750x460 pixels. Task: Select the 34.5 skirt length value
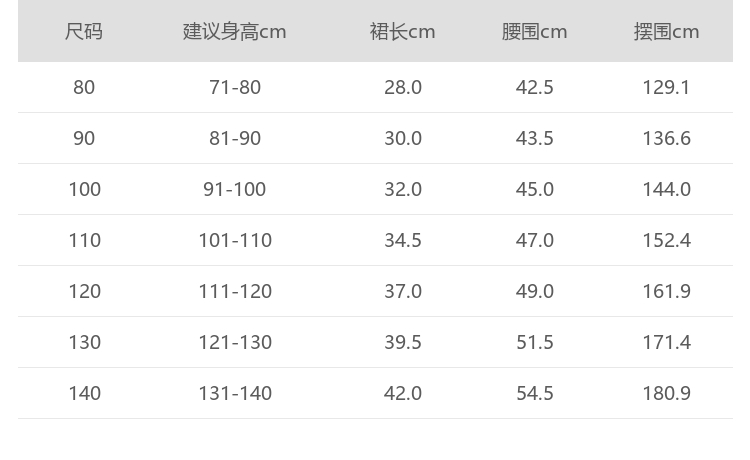(403, 240)
